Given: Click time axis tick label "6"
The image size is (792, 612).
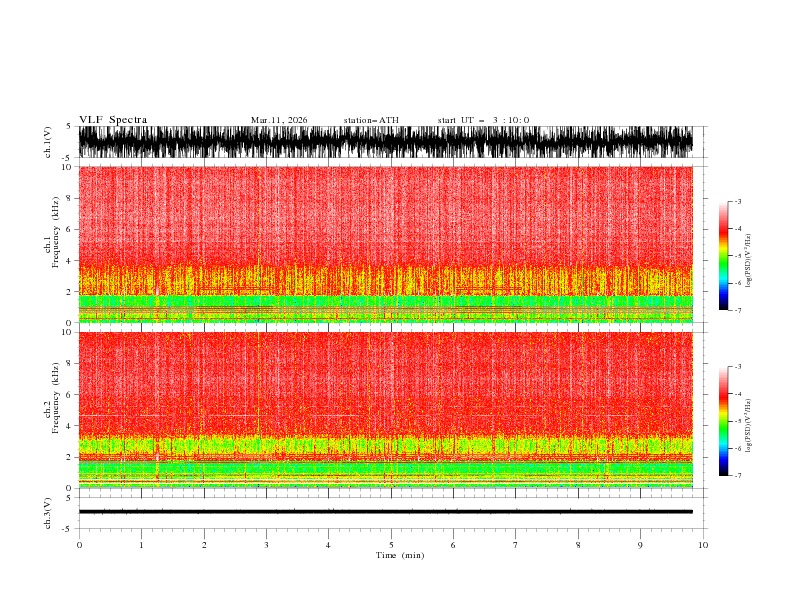Looking at the screenshot, I should click(453, 545).
